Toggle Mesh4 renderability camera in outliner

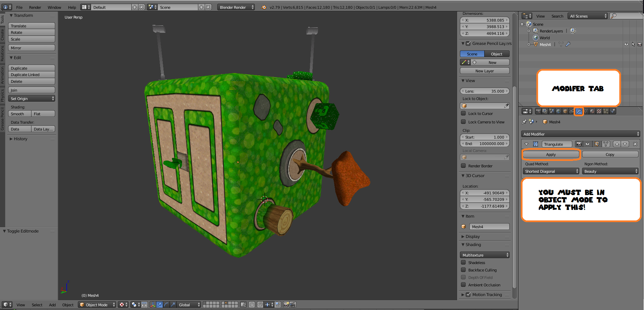[640, 44]
